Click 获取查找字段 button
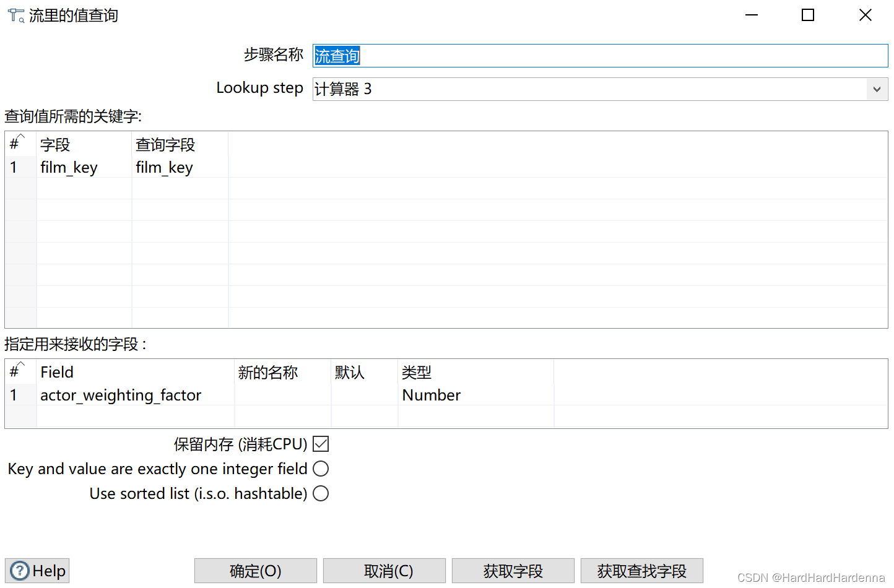Image resolution: width=894 pixels, height=588 pixels. (x=642, y=571)
